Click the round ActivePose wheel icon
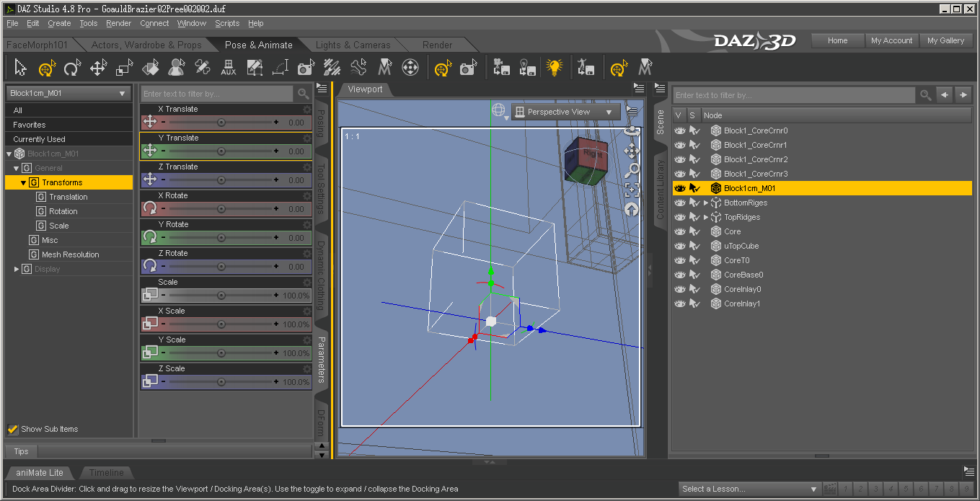Screen dimensions: 980x501 pyautogui.click(x=410, y=68)
